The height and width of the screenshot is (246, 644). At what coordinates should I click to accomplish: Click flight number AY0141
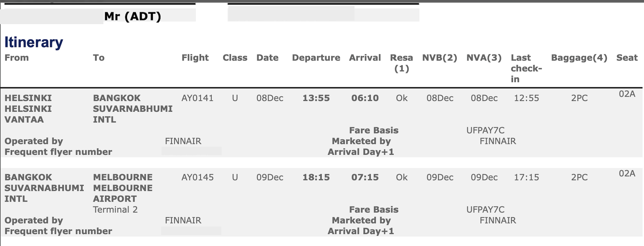coord(197,98)
